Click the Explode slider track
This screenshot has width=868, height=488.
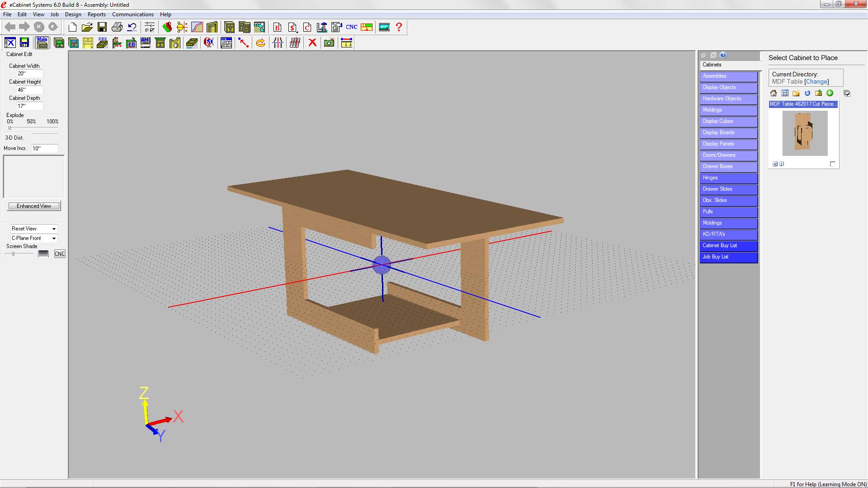[x=32, y=128]
